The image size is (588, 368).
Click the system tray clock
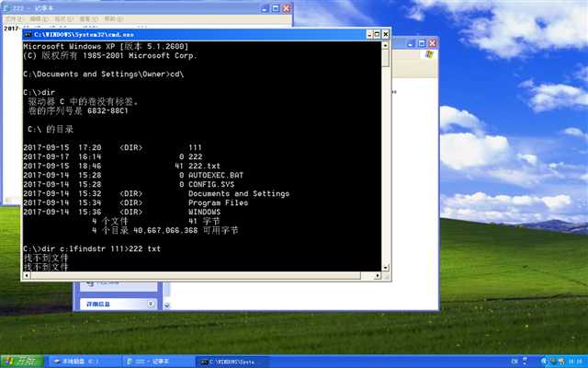576,362
